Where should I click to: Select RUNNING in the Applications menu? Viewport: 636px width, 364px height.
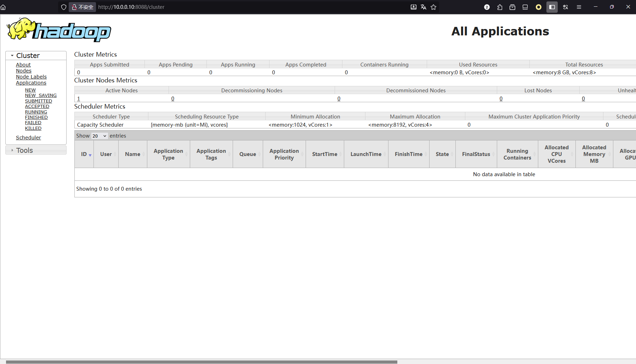pyautogui.click(x=36, y=112)
